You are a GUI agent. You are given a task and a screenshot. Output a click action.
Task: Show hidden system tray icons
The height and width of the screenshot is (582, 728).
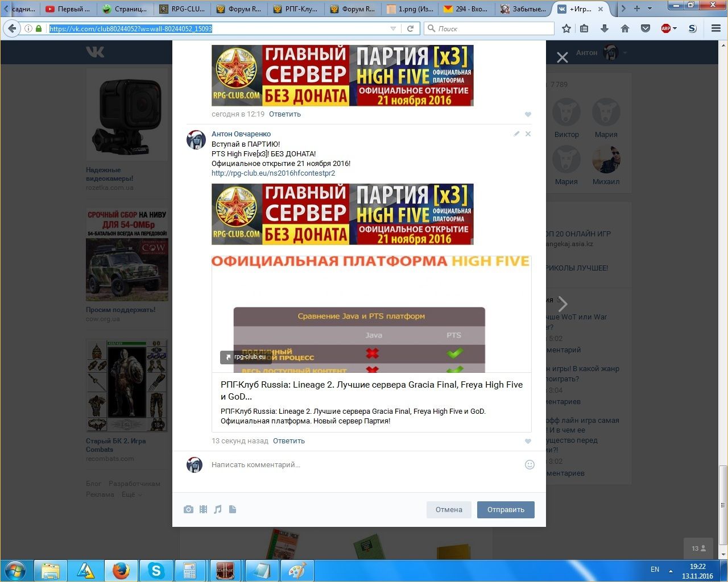tap(671, 571)
